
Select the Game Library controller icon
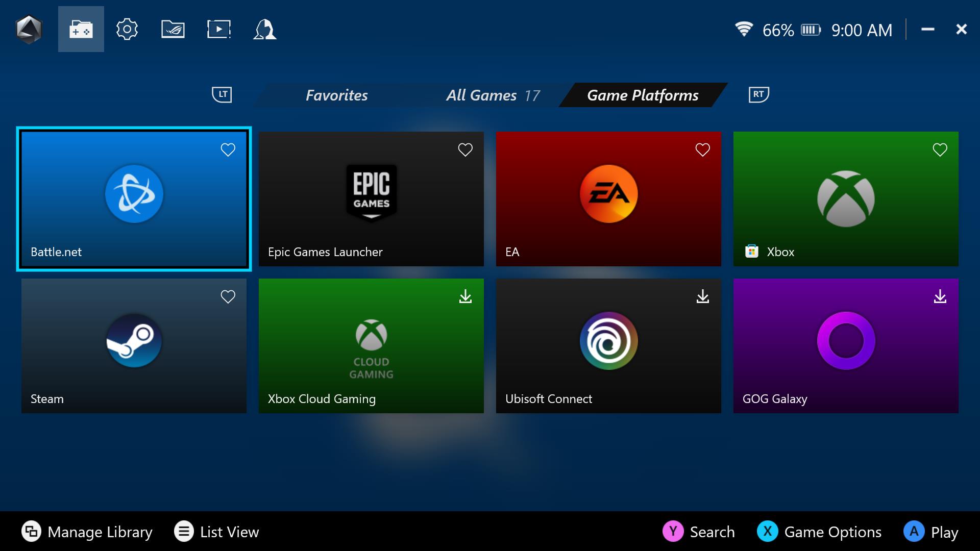point(81,29)
